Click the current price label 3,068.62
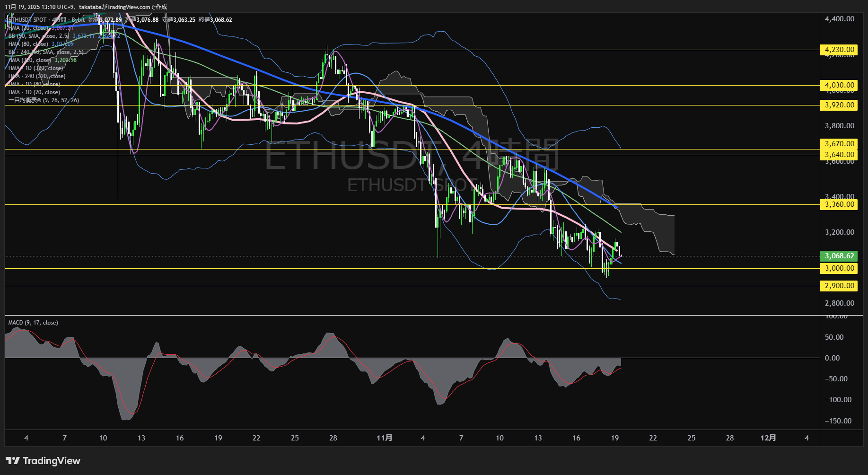This screenshot has height=475, width=868. (x=838, y=255)
